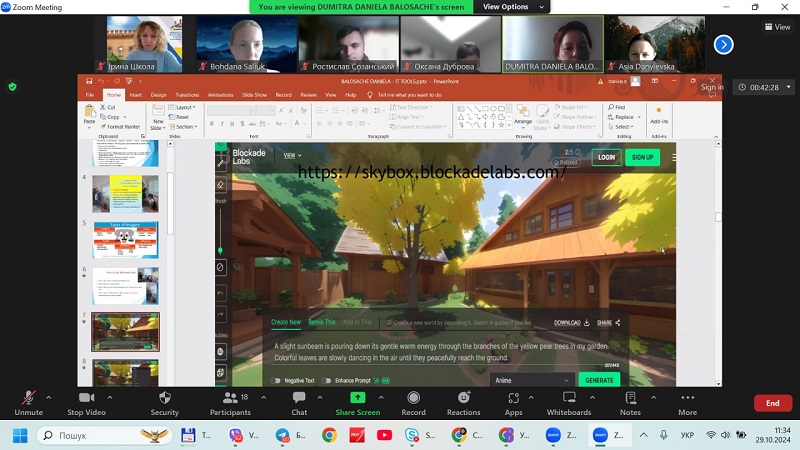Open the Transitions ribbon tab
The height and width of the screenshot is (450, 800).
187,95
